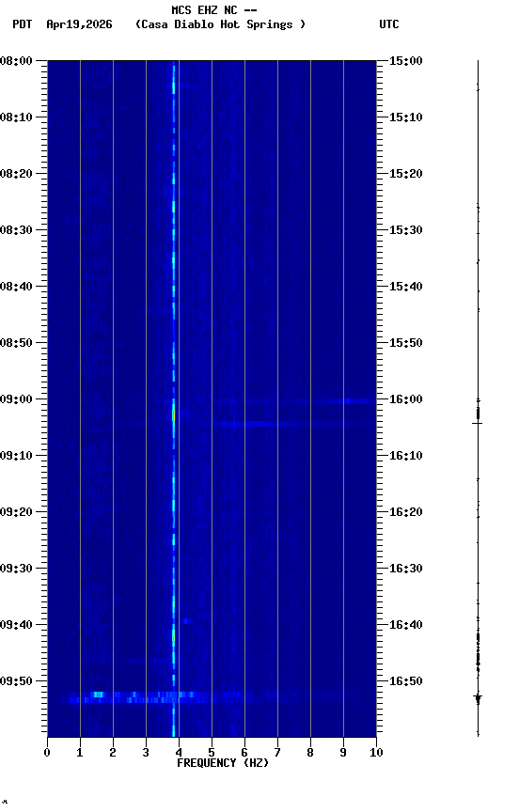Image resolution: width=519 pixels, height=812 pixels.
Task: Click the 08:50 PDT time label
Action: click(16, 343)
